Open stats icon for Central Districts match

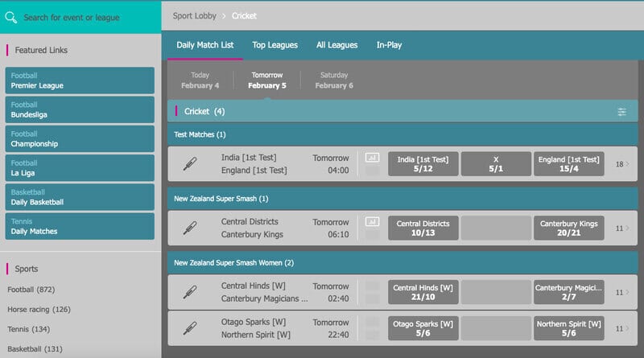click(x=372, y=222)
